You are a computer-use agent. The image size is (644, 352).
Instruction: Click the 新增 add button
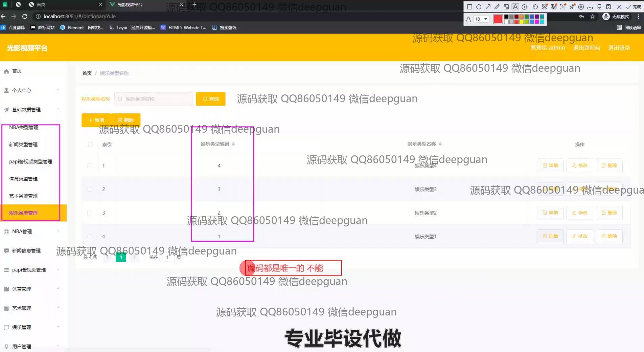[x=96, y=120]
